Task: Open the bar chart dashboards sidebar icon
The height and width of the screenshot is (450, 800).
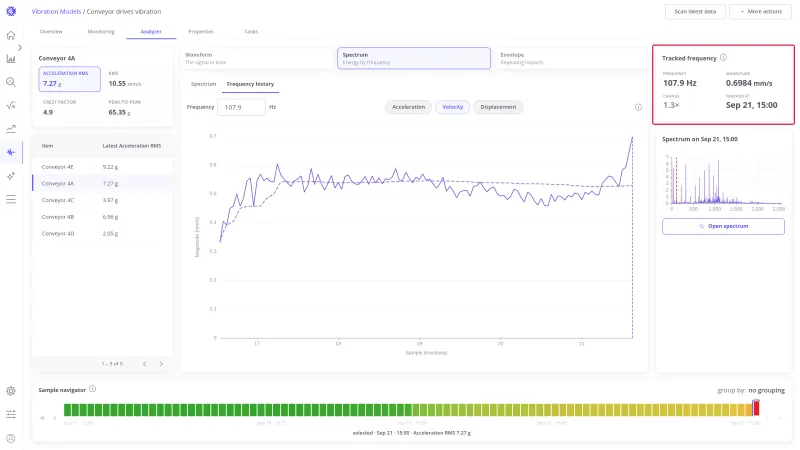Action: point(11,59)
